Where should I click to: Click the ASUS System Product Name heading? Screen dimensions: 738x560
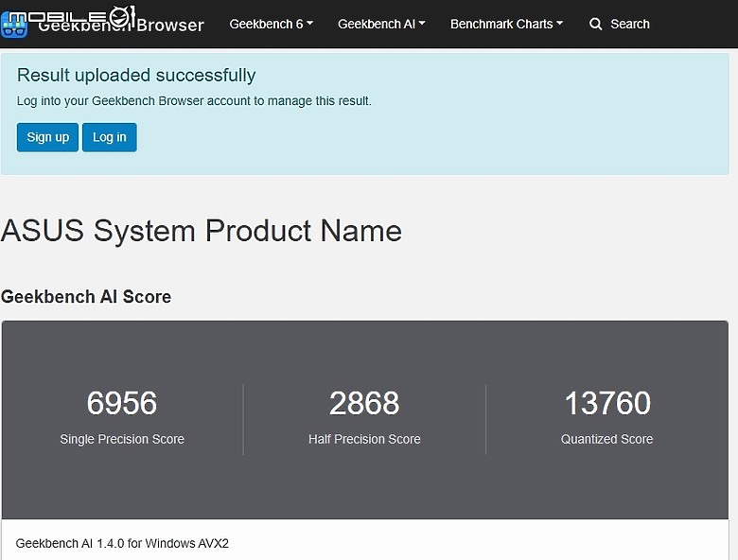[202, 231]
